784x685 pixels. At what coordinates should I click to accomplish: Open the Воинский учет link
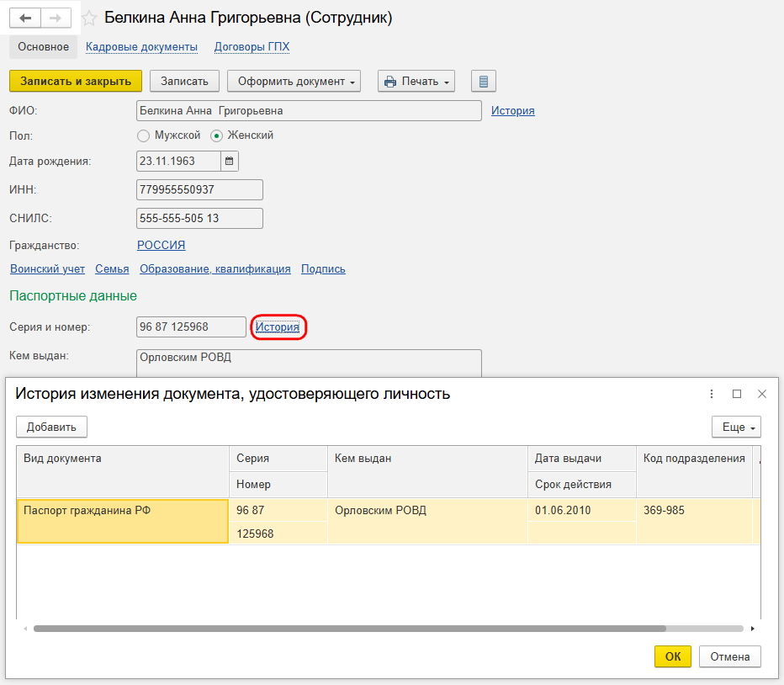pyautogui.click(x=47, y=269)
